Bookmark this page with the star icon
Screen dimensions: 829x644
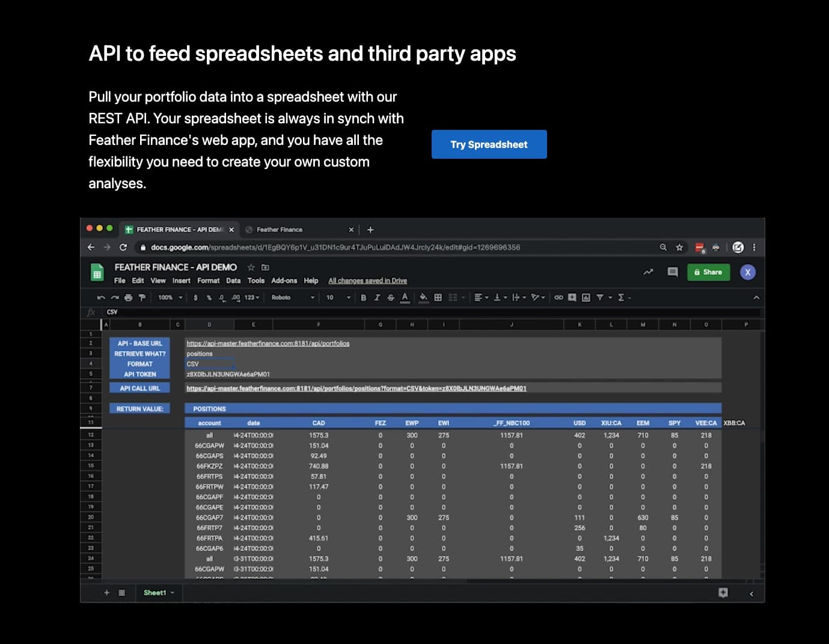(679, 247)
